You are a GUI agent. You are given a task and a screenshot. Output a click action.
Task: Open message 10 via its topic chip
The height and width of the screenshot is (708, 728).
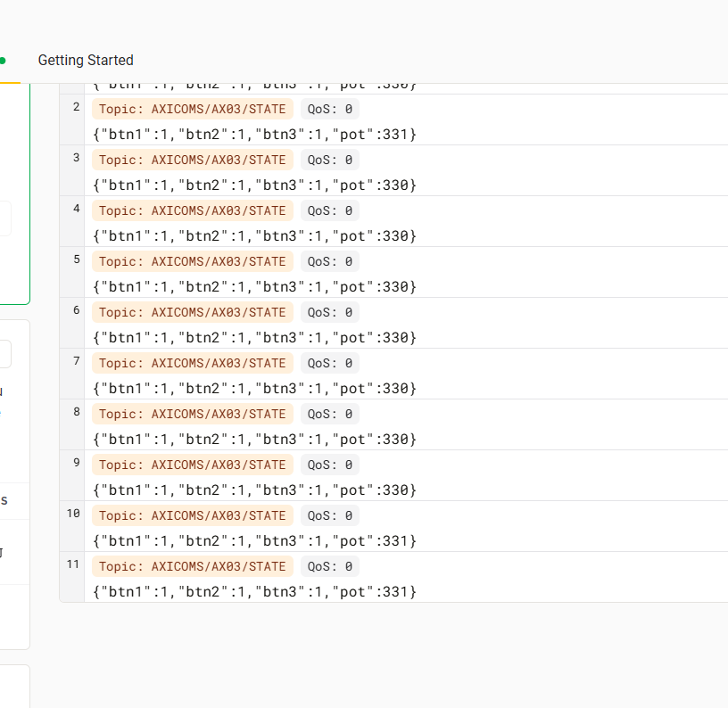point(192,515)
